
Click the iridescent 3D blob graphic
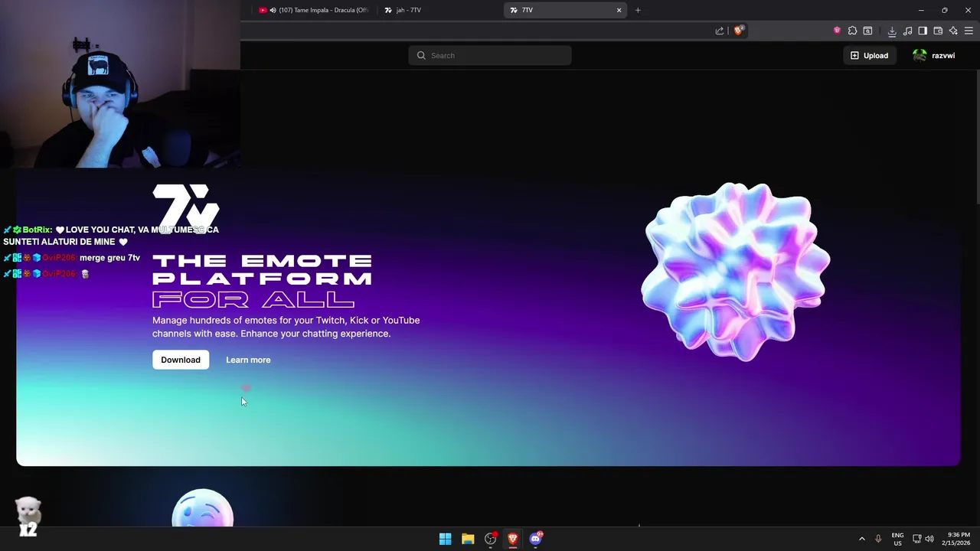point(736,271)
